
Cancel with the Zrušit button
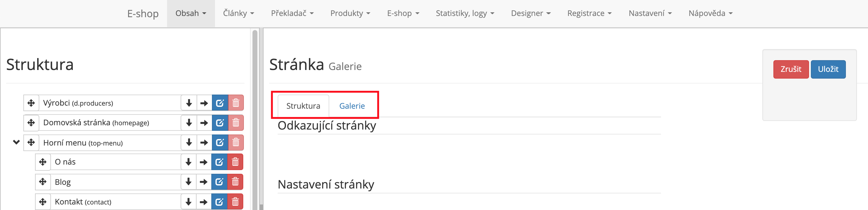pyautogui.click(x=791, y=69)
